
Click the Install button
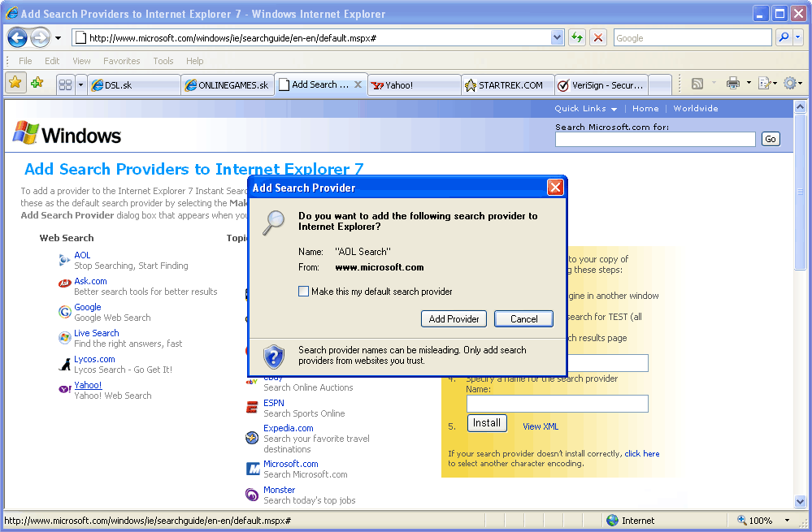[487, 423]
